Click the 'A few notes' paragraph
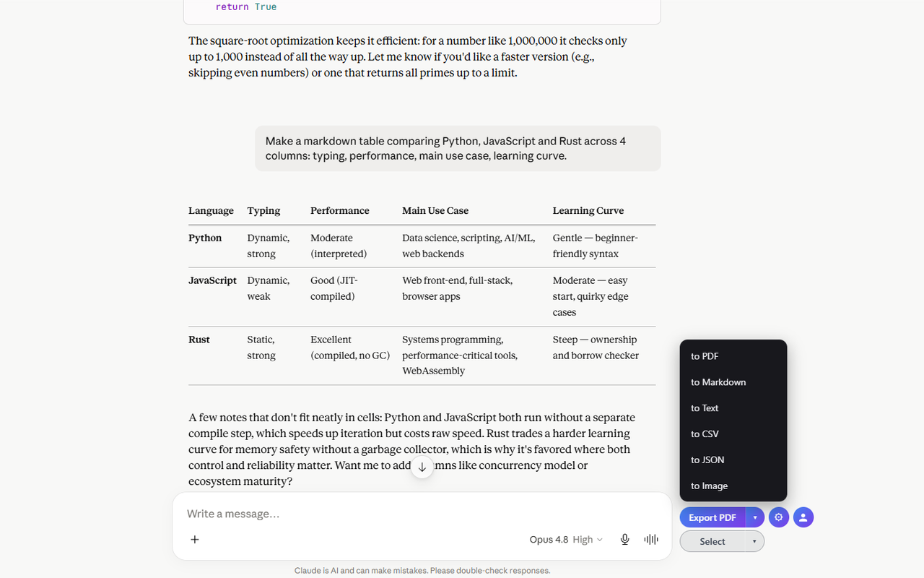The height and width of the screenshot is (578, 924). tap(412, 449)
